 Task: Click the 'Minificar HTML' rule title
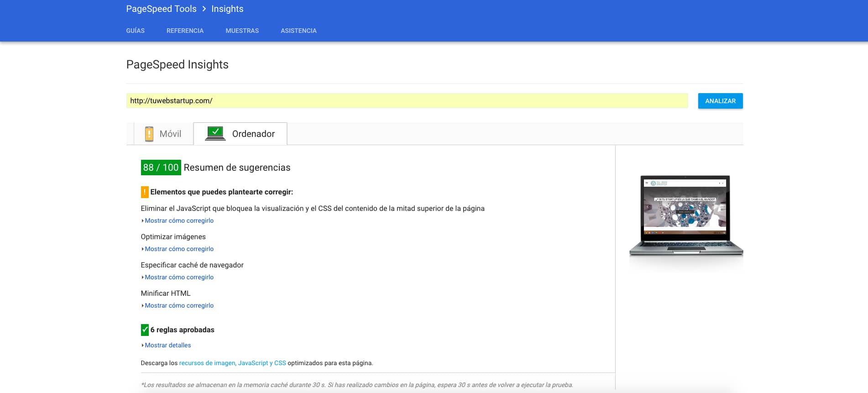pyautogui.click(x=166, y=293)
